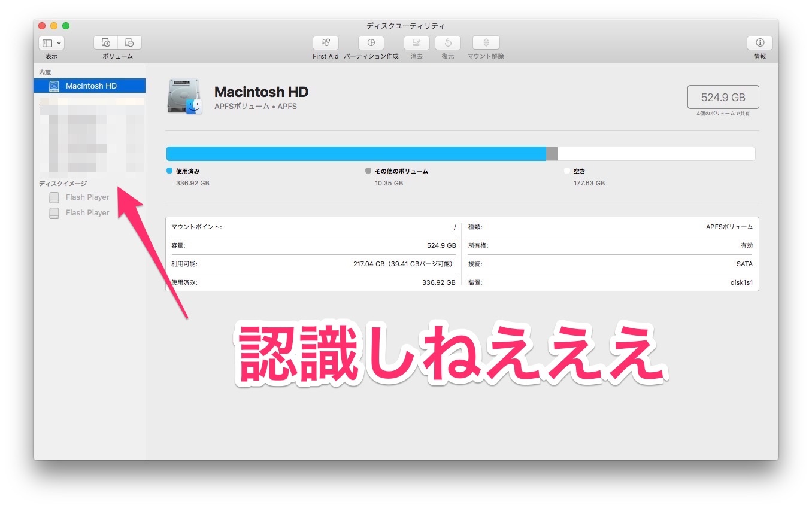Open the Info (情報) panel icon

point(759,43)
